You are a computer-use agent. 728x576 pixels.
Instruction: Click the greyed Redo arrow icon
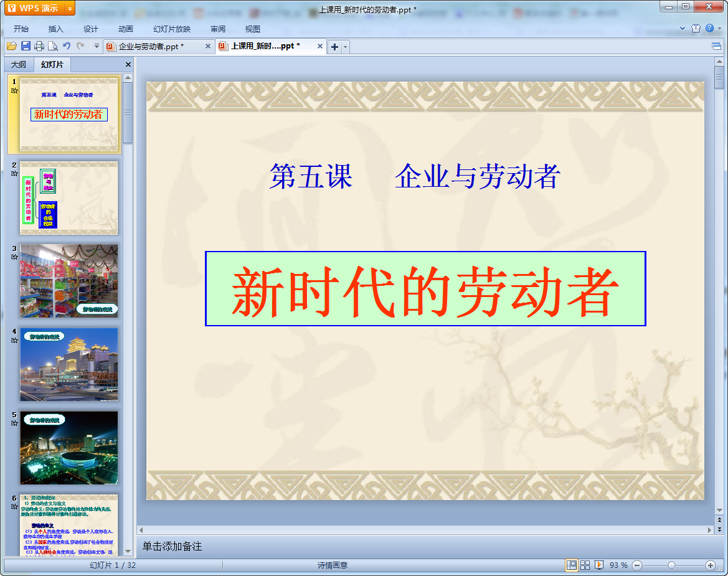80,46
